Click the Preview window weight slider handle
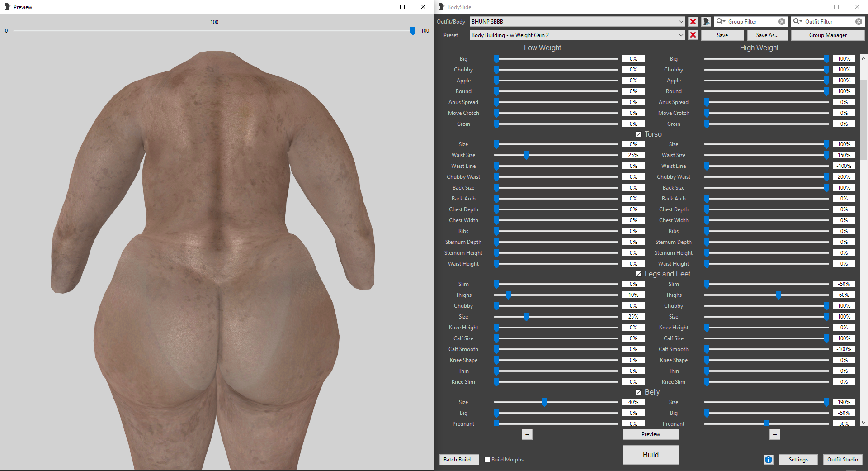The height and width of the screenshot is (471, 868). pyautogui.click(x=413, y=30)
